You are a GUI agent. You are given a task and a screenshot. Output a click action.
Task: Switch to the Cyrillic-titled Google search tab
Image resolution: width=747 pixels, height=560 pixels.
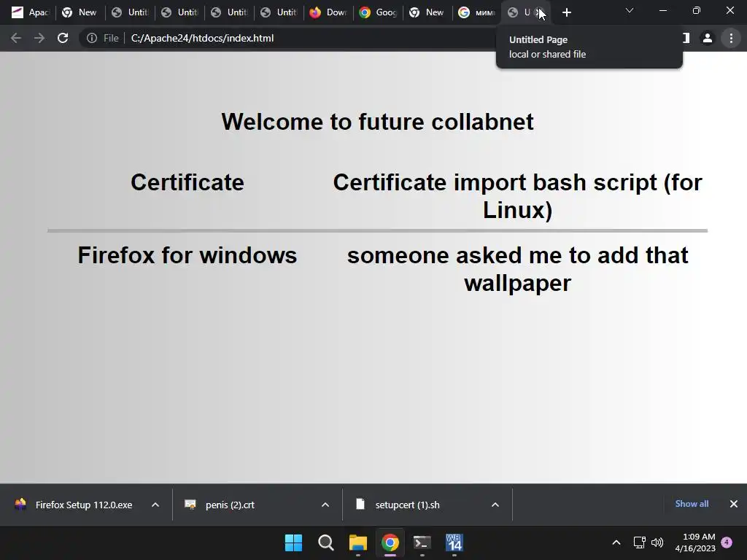pyautogui.click(x=477, y=12)
